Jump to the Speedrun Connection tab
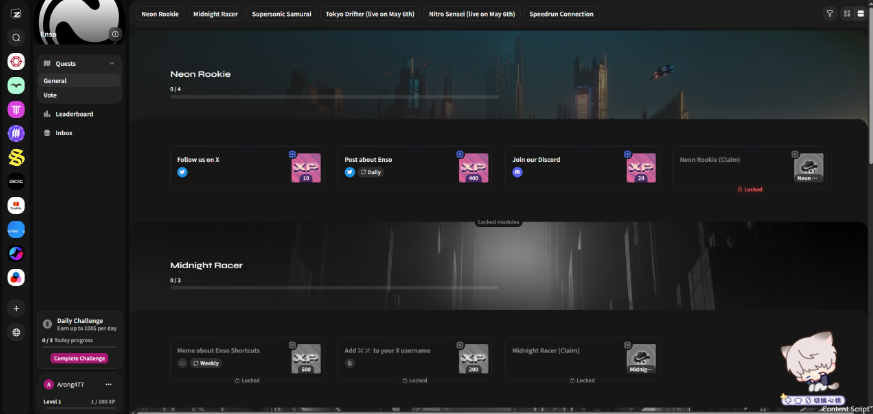Image resolution: width=873 pixels, height=414 pixels. click(x=561, y=14)
